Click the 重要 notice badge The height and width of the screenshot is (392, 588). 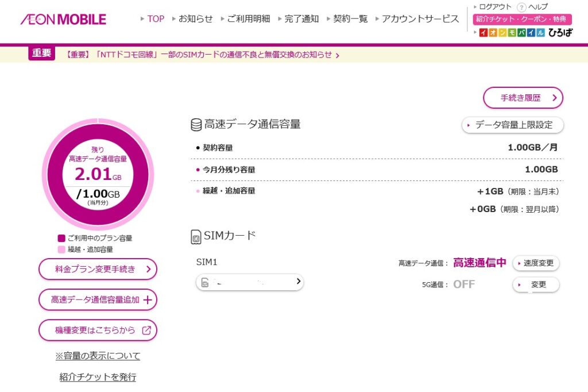click(41, 53)
